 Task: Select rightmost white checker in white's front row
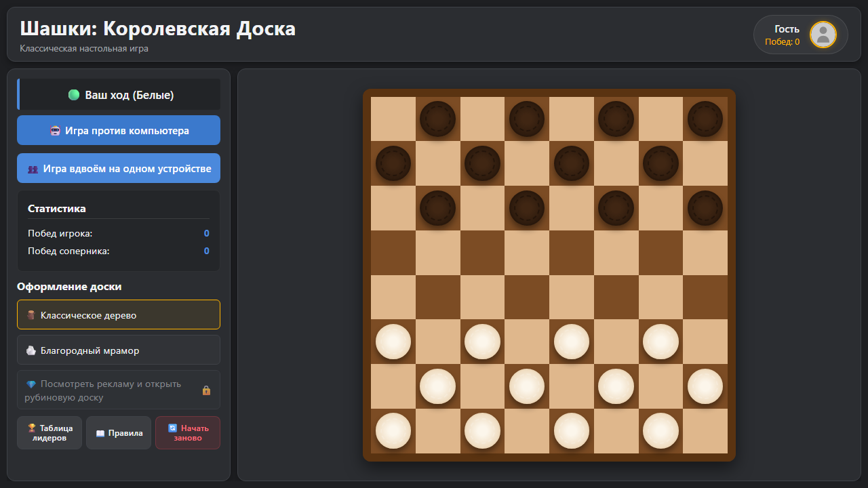(660, 342)
